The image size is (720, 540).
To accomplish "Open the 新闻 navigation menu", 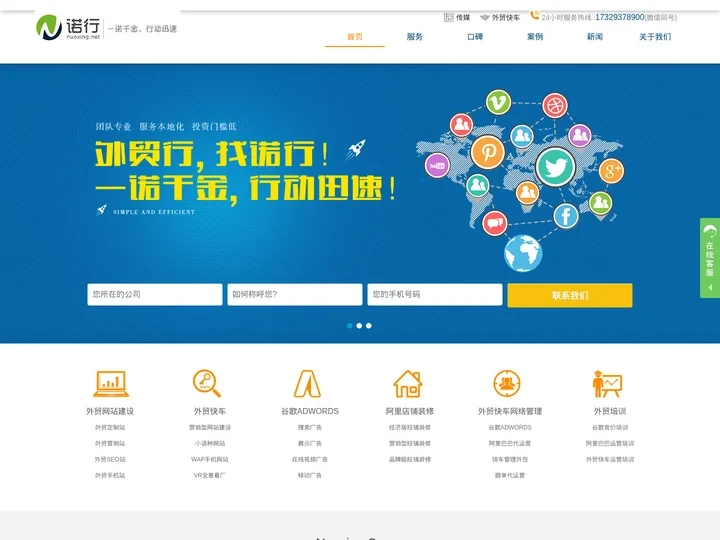I will pos(595,37).
